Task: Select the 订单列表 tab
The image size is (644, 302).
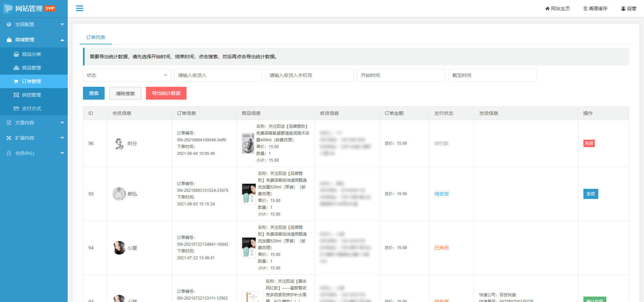Action: click(95, 37)
